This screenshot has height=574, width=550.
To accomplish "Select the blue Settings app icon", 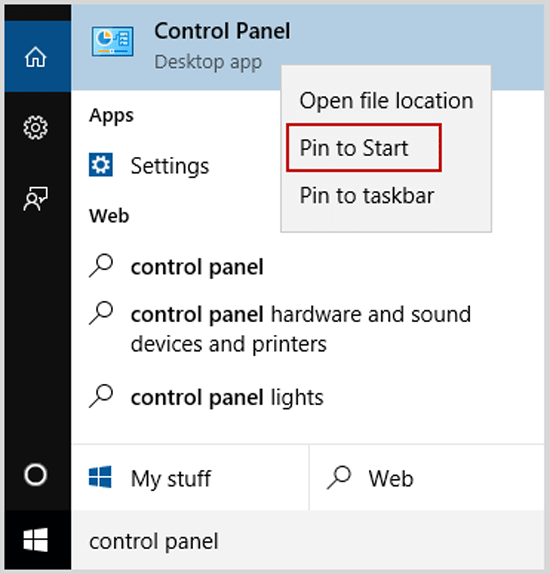I will pos(101,165).
